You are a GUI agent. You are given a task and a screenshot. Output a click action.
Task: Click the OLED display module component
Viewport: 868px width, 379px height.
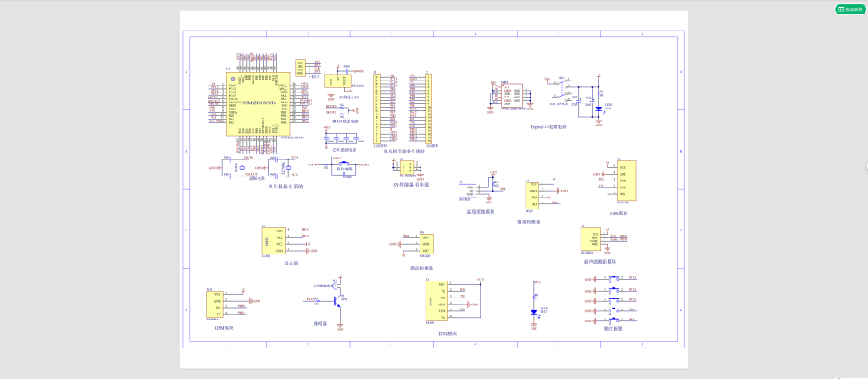(x=274, y=241)
